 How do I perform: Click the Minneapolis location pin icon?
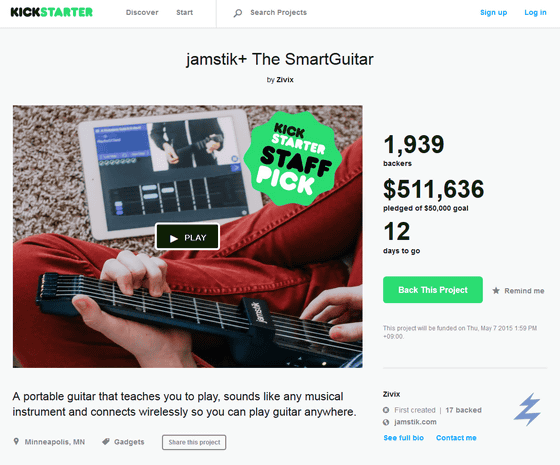tap(16, 441)
